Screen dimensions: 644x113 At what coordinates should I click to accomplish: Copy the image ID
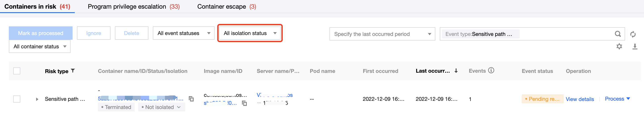(x=244, y=103)
